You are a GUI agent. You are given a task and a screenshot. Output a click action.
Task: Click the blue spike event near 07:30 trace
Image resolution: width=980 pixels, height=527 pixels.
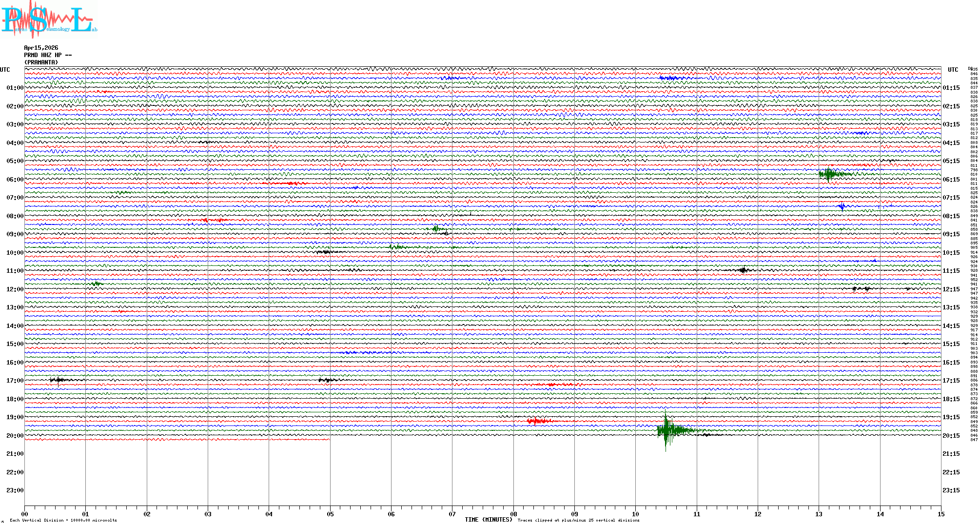coord(842,206)
